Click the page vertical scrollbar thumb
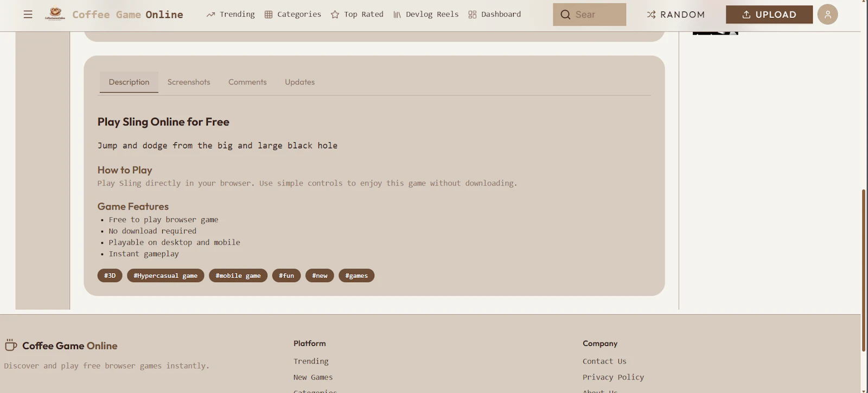The height and width of the screenshot is (393, 868). tap(864, 270)
